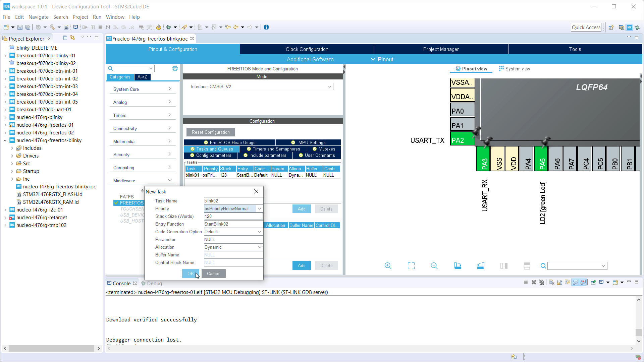The image size is (644, 362).
Task: Click Quick Access
Action: click(586, 27)
